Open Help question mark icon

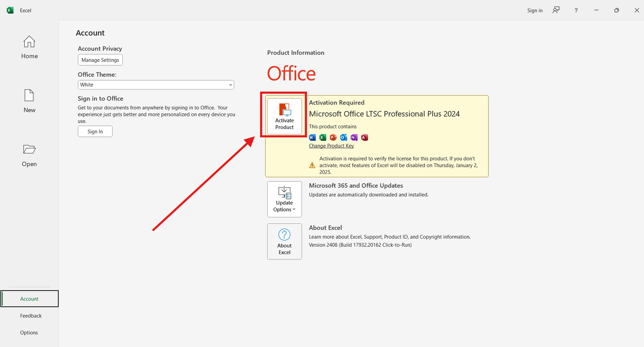576,10
